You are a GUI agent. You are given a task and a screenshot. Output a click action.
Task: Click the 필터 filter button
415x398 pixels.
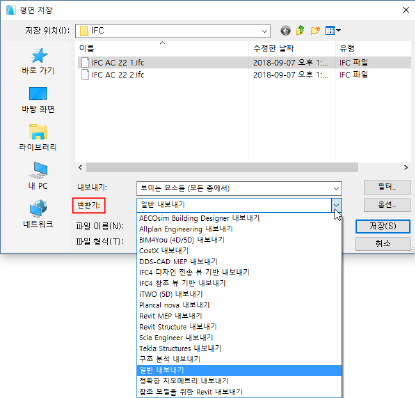point(387,187)
